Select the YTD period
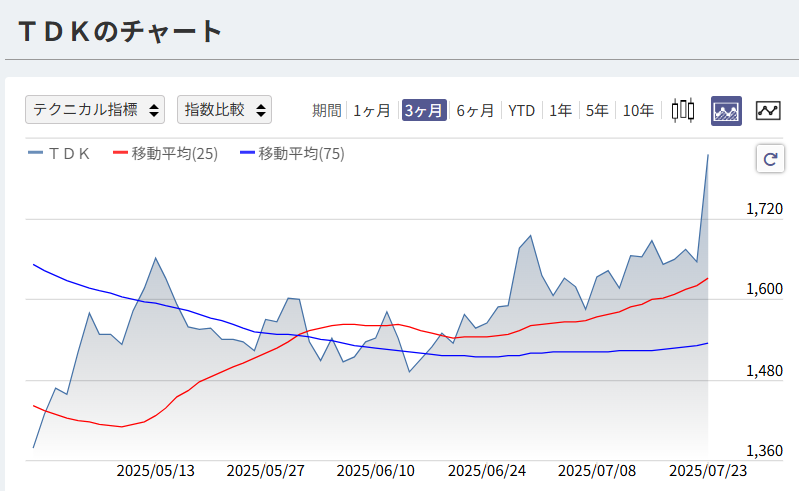This screenshot has width=799, height=491. point(521,111)
